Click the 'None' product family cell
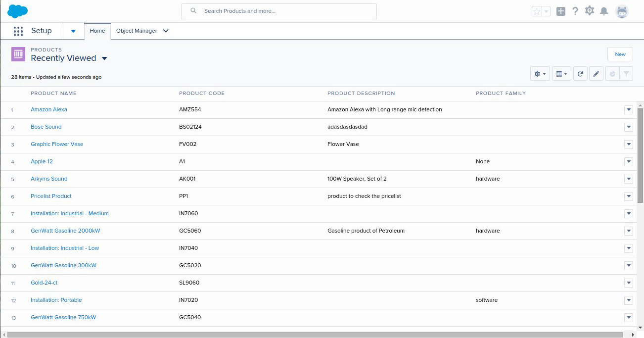The width and height of the screenshot is (644, 338). (x=483, y=161)
